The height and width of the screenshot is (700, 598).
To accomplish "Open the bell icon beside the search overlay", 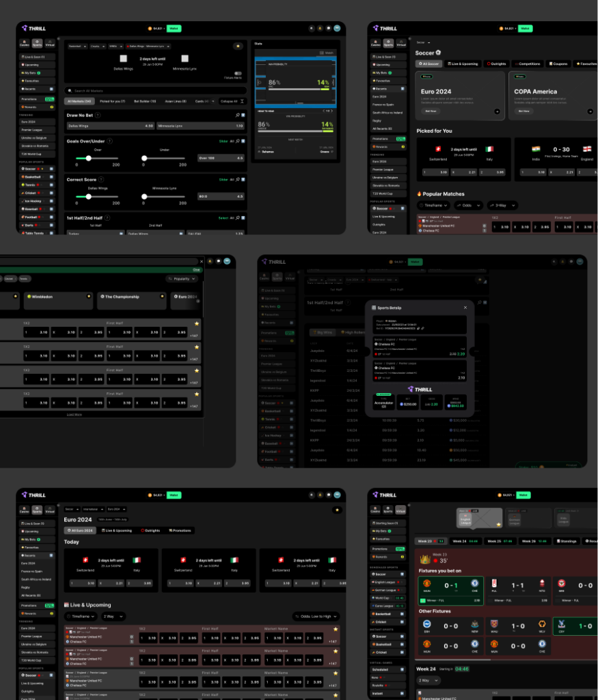I will 210,261.
